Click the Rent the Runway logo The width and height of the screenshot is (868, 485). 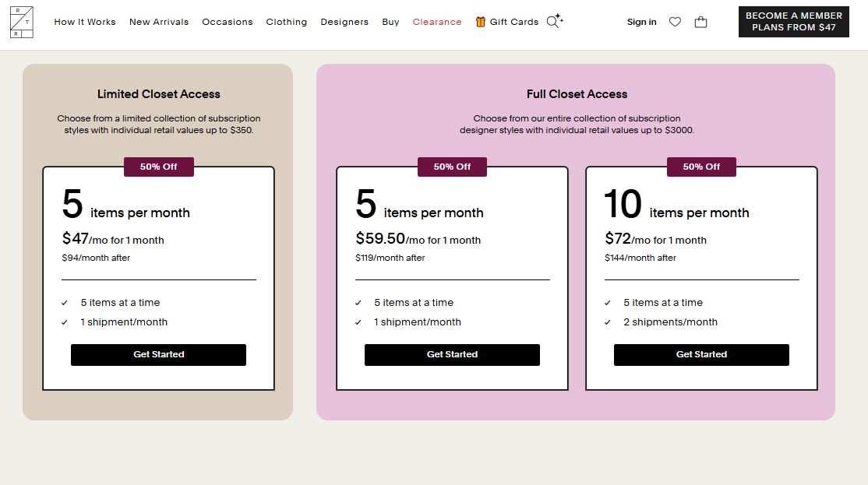pyautogui.click(x=22, y=22)
